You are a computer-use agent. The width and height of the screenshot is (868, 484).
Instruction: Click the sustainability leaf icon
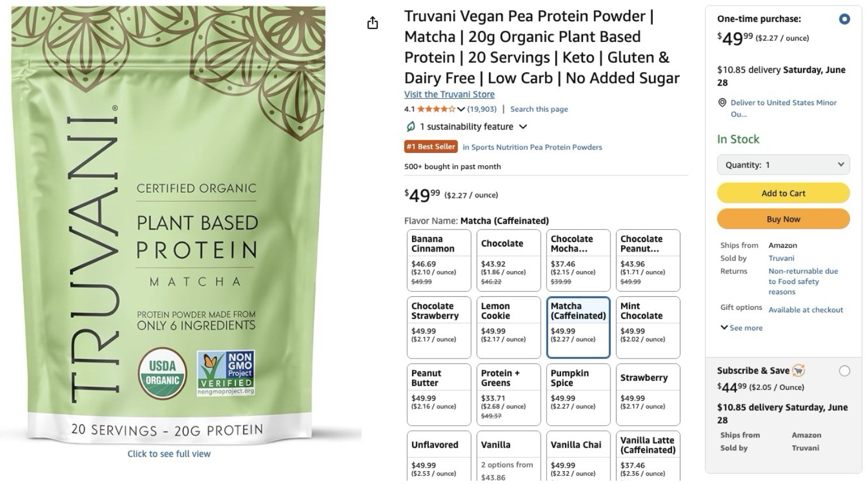click(410, 127)
